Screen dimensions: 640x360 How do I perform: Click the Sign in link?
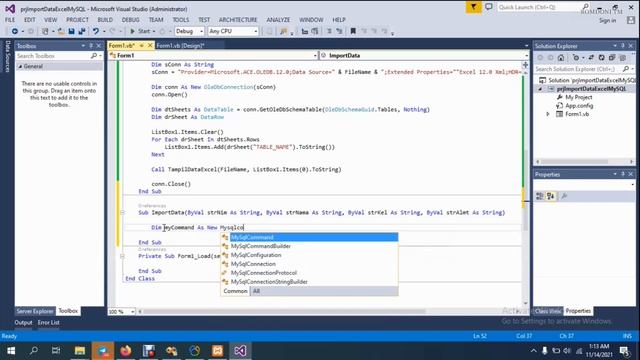[607, 20]
